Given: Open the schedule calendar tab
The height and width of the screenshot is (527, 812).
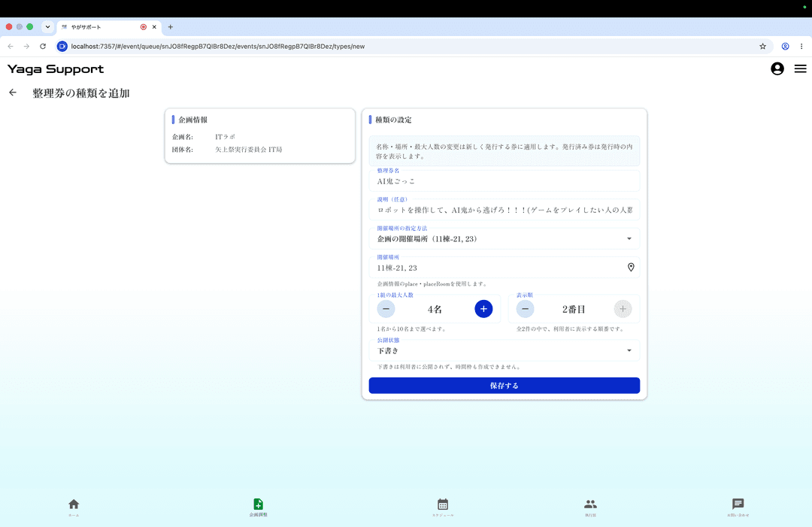Looking at the screenshot, I should tap(443, 507).
